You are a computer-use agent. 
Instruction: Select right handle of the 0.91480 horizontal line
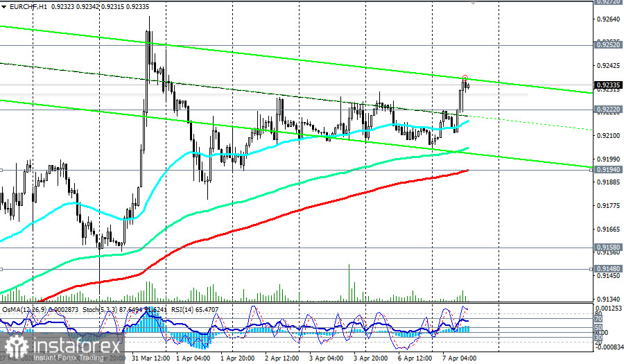tap(591, 269)
